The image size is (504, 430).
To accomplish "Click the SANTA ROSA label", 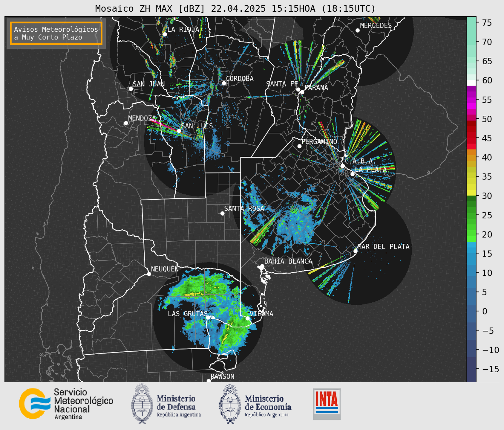I will pyautogui.click(x=244, y=208).
